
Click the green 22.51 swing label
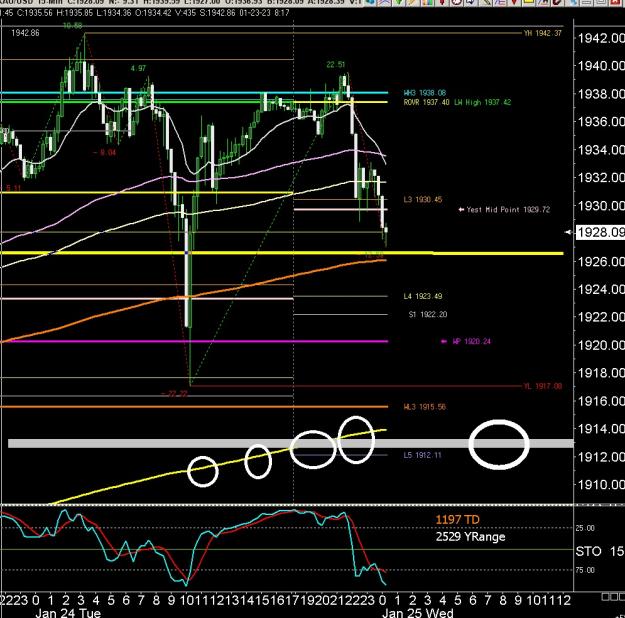click(x=336, y=65)
